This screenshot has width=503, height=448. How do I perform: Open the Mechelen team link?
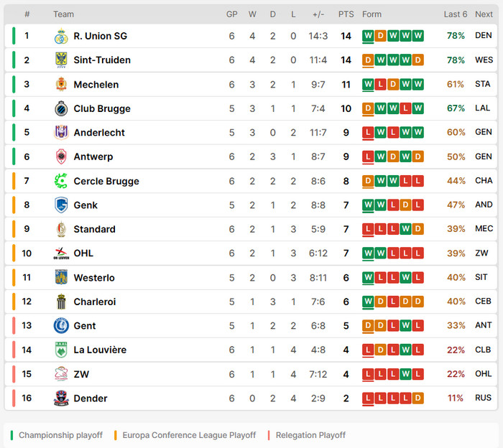[96, 84]
